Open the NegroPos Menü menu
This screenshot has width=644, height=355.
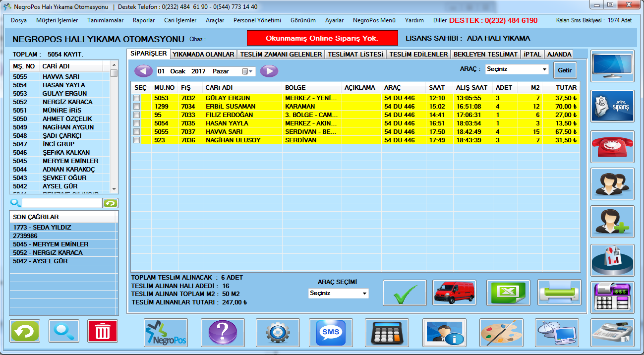click(374, 20)
